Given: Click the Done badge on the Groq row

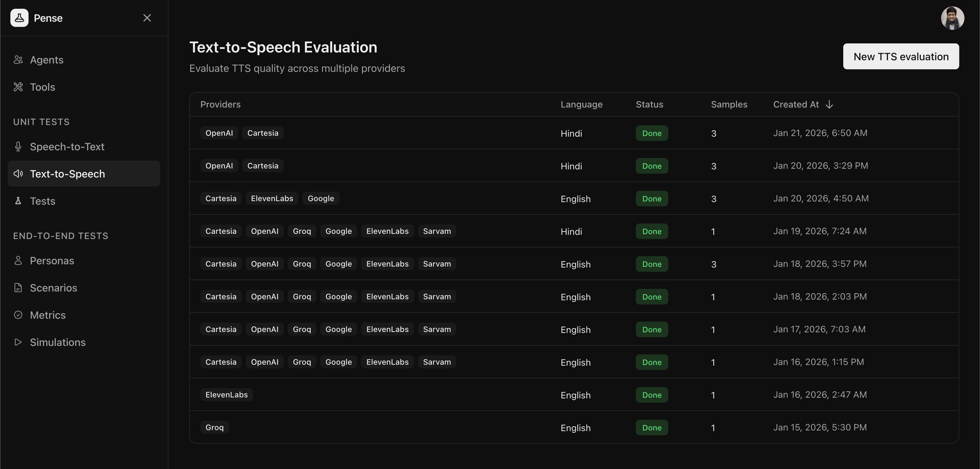Looking at the screenshot, I should [x=652, y=428].
